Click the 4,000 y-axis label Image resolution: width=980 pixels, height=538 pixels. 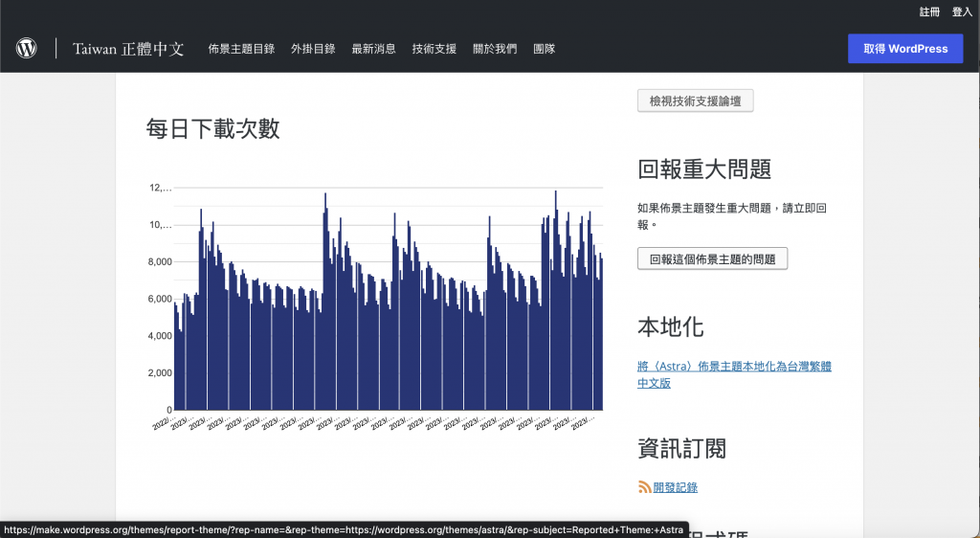(160, 336)
